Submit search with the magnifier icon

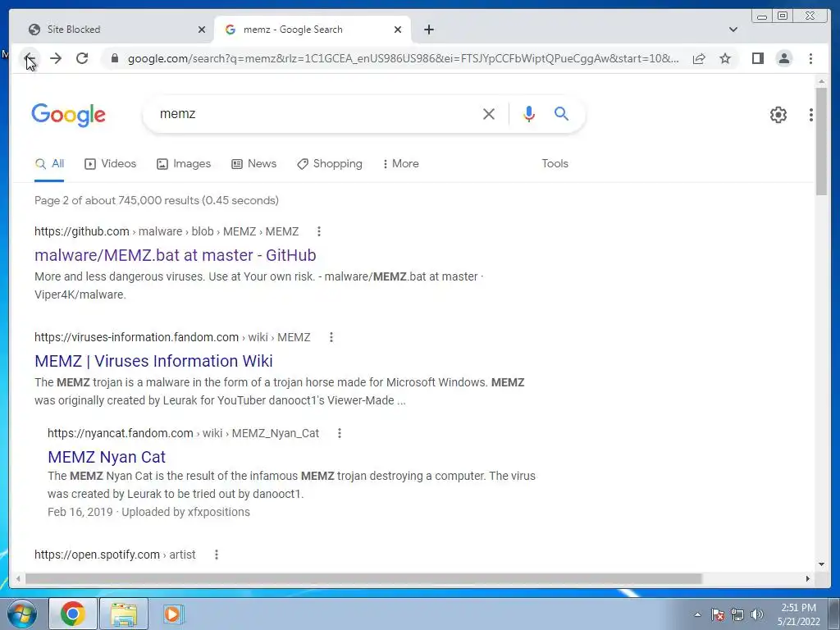point(561,113)
